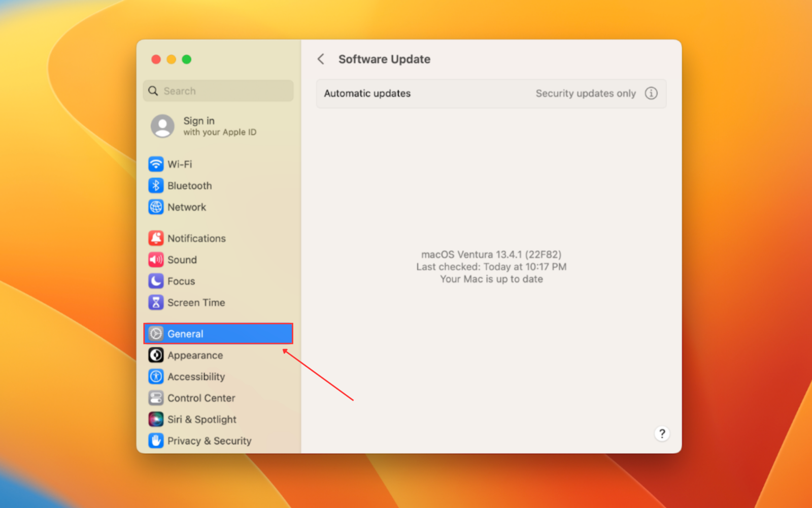This screenshot has width=812, height=508.
Task: Navigate back using the left chevron arrow
Action: (x=321, y=59)
